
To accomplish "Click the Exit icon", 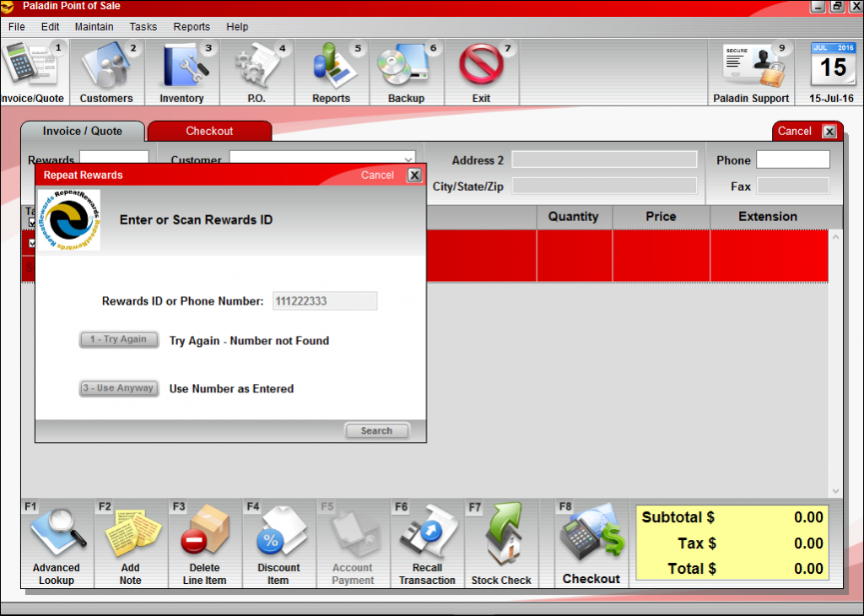I will click(x=481, y=72).
